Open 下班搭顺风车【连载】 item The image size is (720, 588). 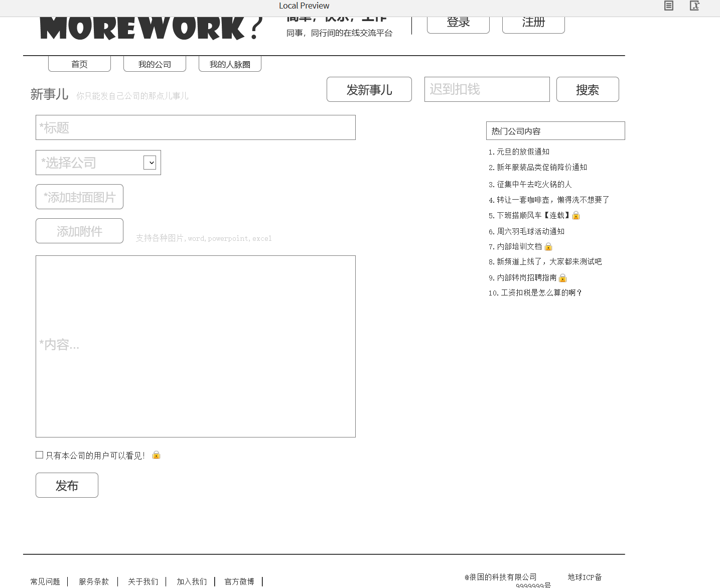(x=530, y=215)
